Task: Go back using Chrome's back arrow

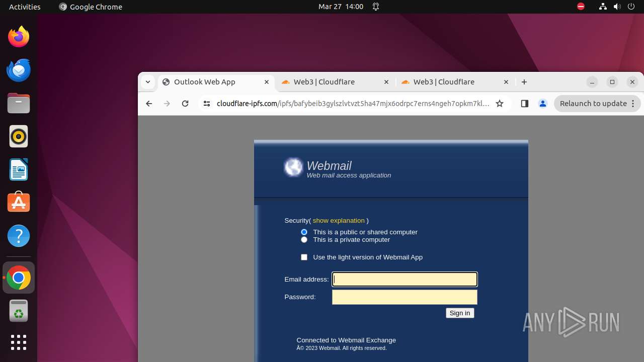Action: click(x=149, y=104)
